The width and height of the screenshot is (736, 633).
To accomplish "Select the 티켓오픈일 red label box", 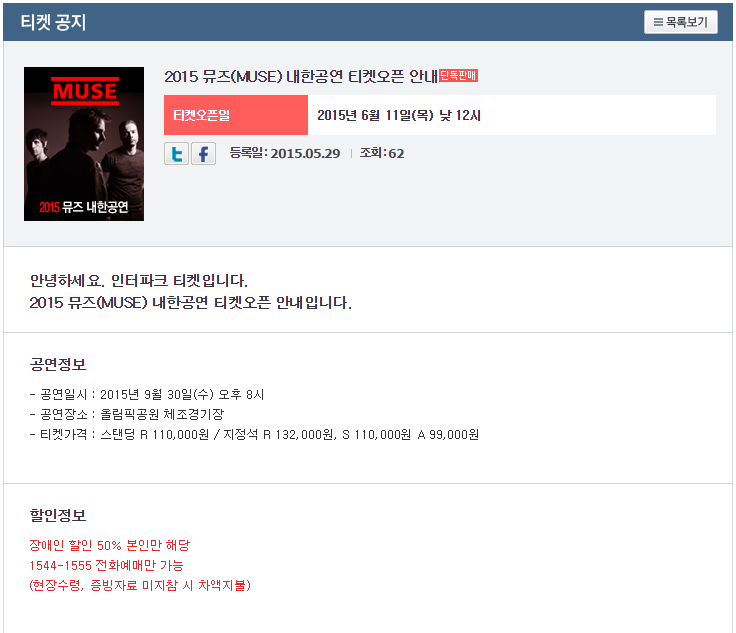I will [236, 115].
